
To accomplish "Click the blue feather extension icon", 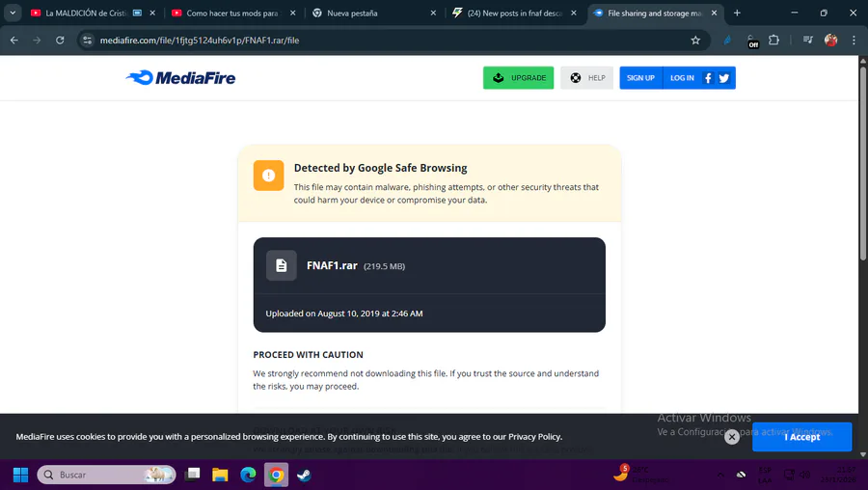I will click(727, 40).
